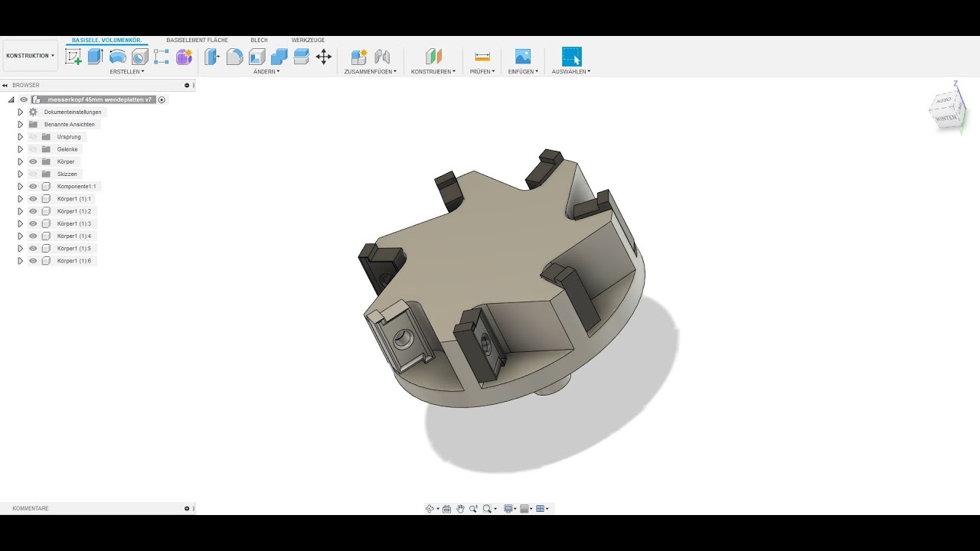This screenshot has height=551, width=980.
Task: Toggle visibility of Gelenke folder
Action: [x=33, y=149]
